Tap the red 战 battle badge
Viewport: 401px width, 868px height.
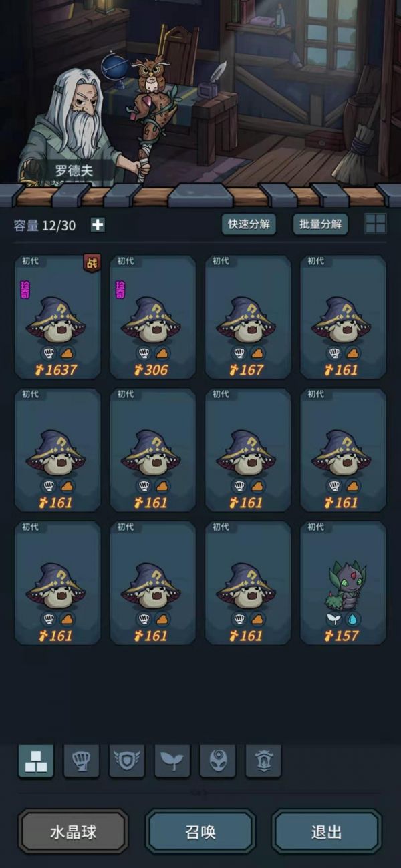pos(91,263)
